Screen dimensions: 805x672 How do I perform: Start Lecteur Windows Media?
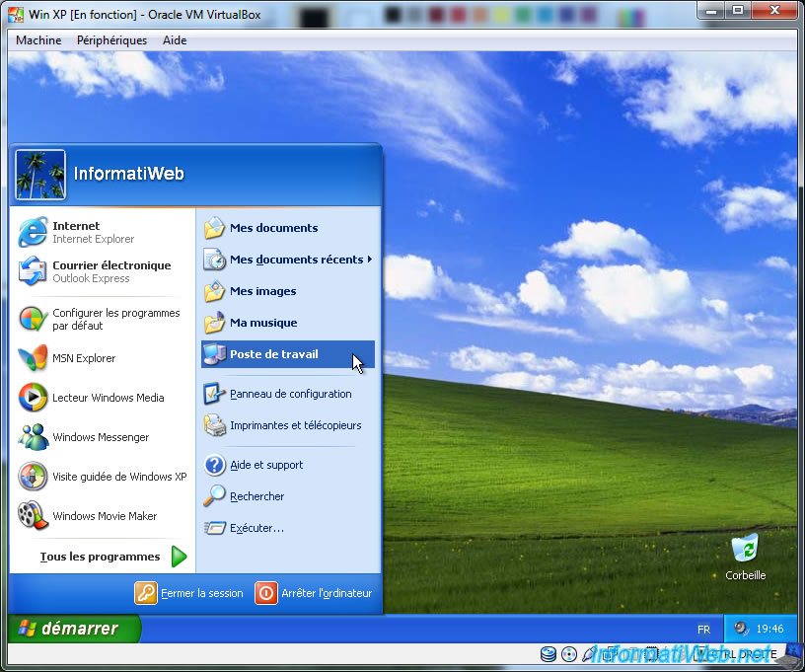pyautogui.click(x=102, y=398)
